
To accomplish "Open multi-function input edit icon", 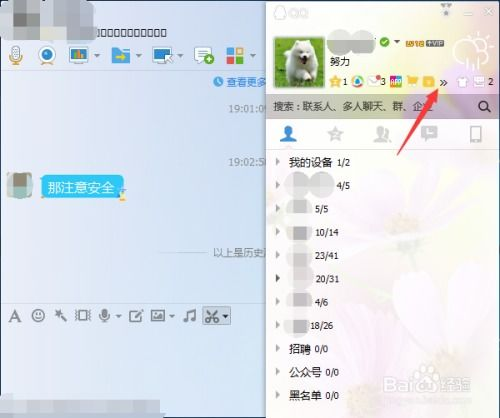I will click(x=136, y=316).
